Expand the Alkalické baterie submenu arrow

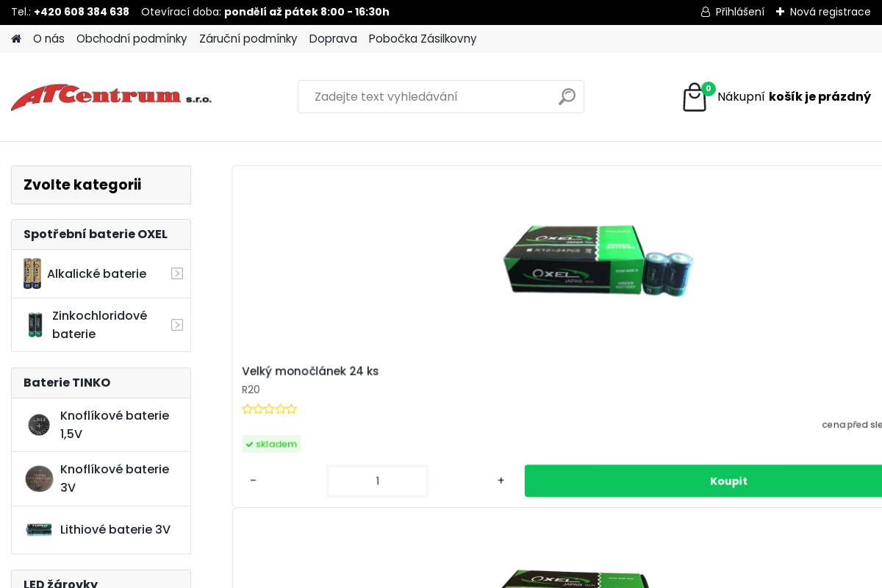[x=177, y=273]
